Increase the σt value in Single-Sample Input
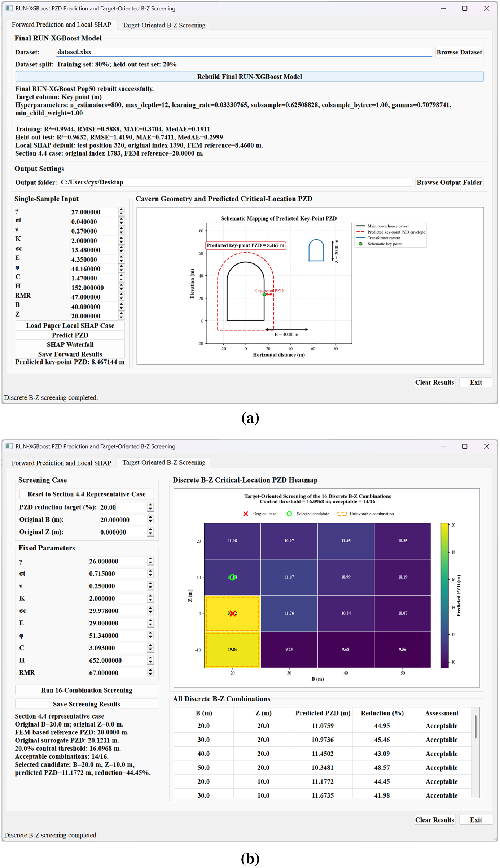The image size is (500, 868). [x=122, y=219]
